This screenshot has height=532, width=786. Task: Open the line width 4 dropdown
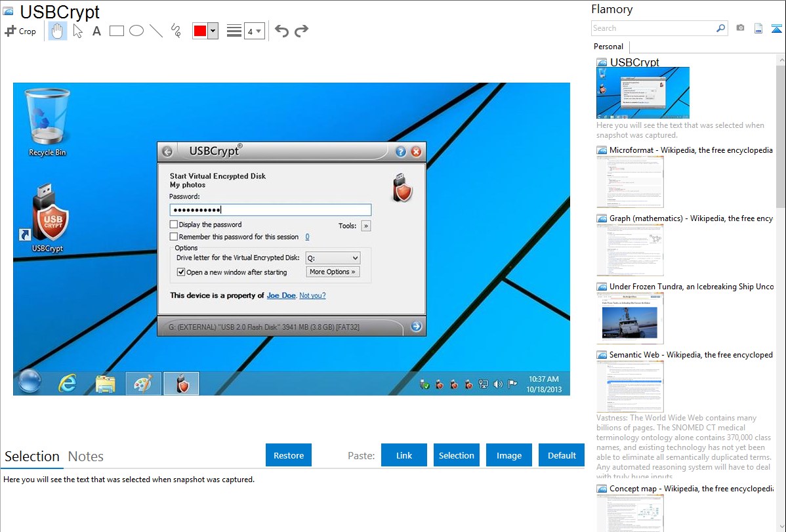255,31
